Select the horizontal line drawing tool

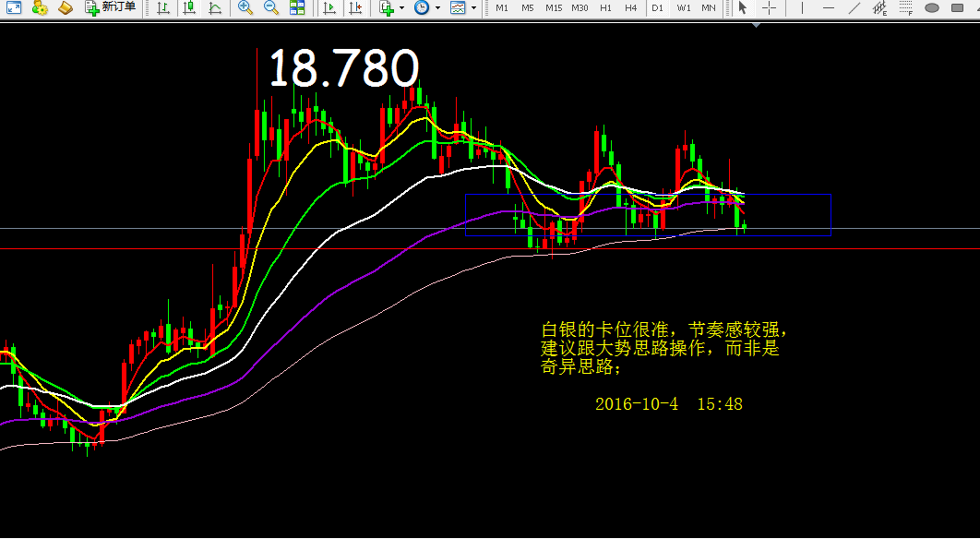829,7
